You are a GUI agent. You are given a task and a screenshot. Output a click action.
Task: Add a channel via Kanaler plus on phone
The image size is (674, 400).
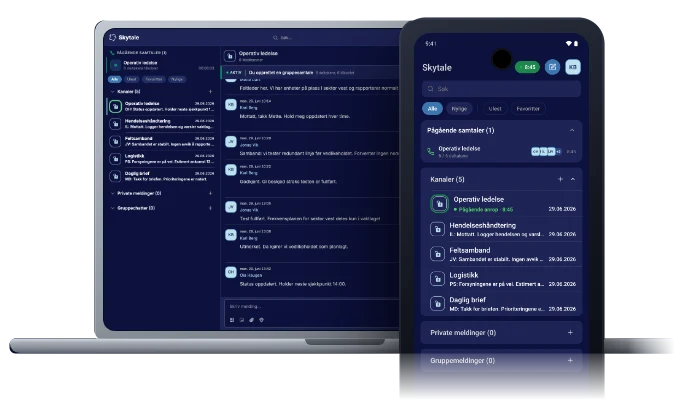point(560,179)
